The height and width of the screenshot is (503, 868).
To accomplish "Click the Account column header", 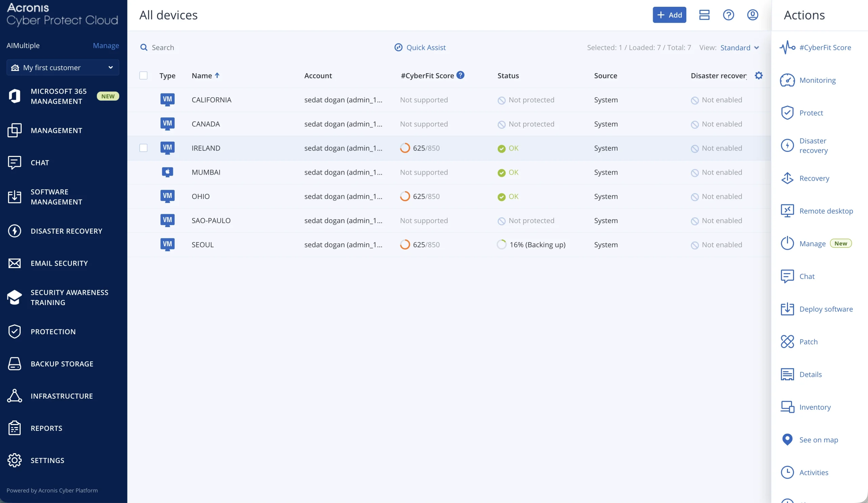I will [x=318, y=76].
